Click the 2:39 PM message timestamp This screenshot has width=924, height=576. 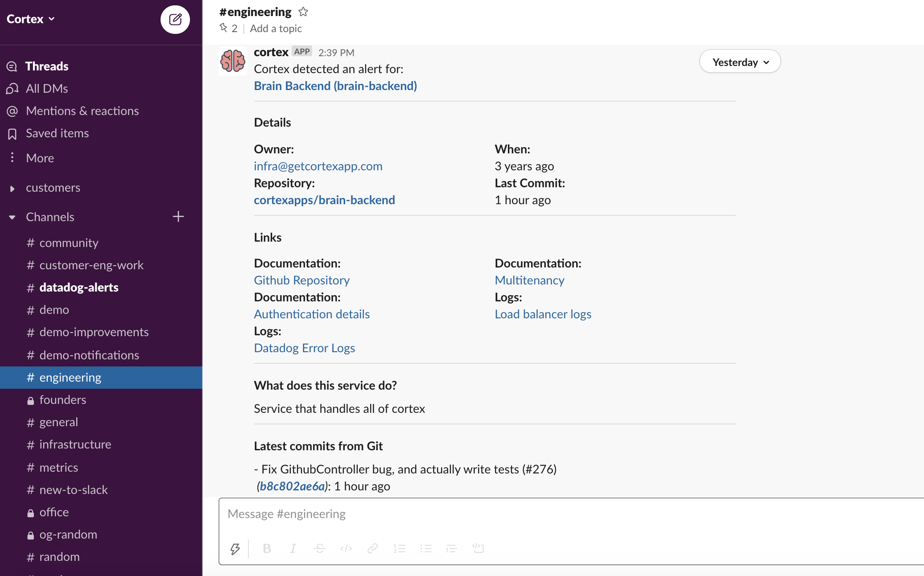pos(336,53)
